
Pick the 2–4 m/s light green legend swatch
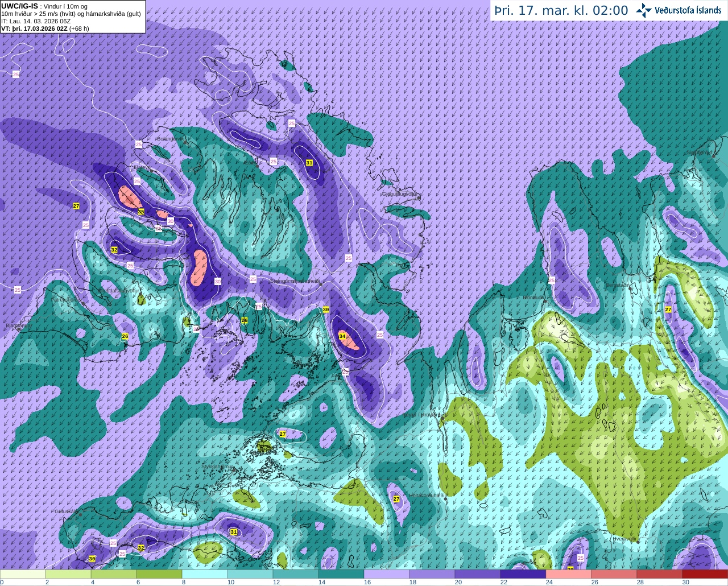[68, 573]
